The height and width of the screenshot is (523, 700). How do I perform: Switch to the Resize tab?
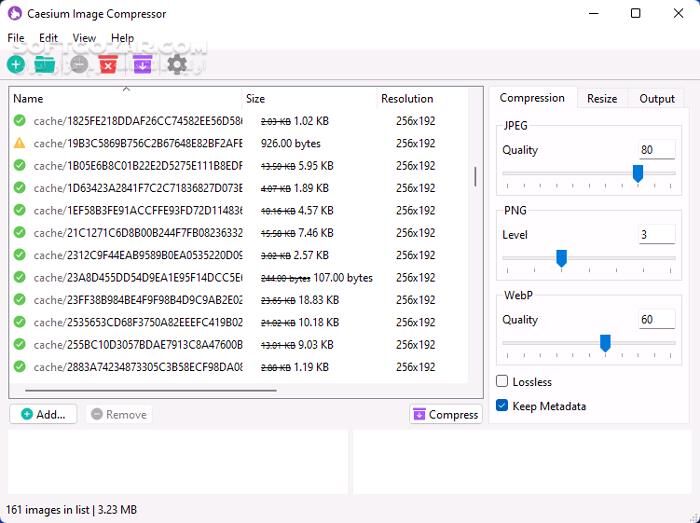click(x=602, y=99)
